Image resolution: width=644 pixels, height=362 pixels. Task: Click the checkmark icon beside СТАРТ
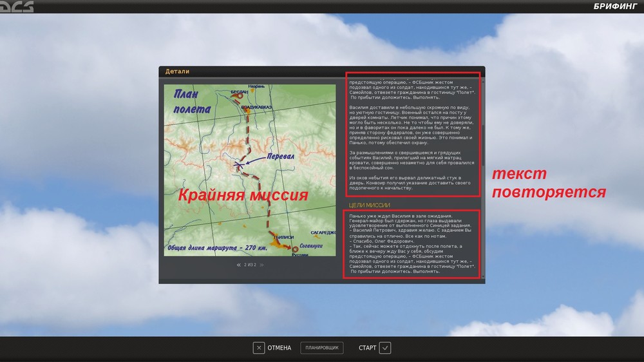point(385,348)
